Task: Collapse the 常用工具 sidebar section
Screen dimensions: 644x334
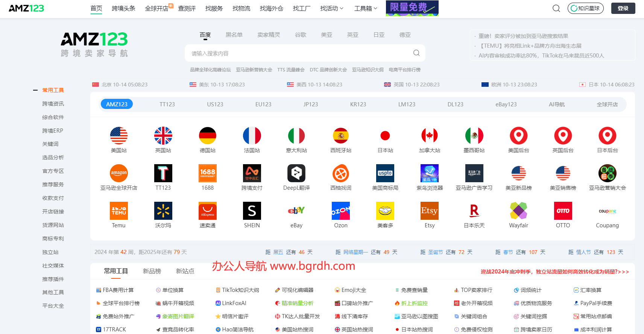Action: (x=35, y=90)
